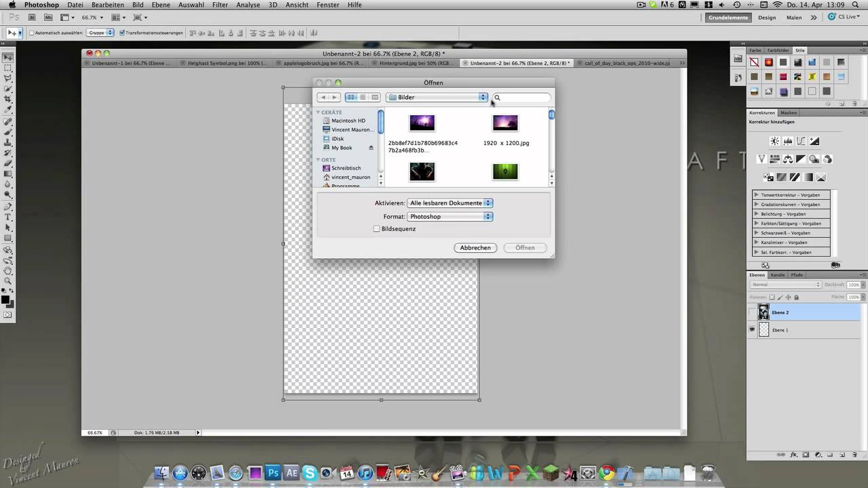
Task: Switch Open dialog to icon view
Action: [351, 98]
